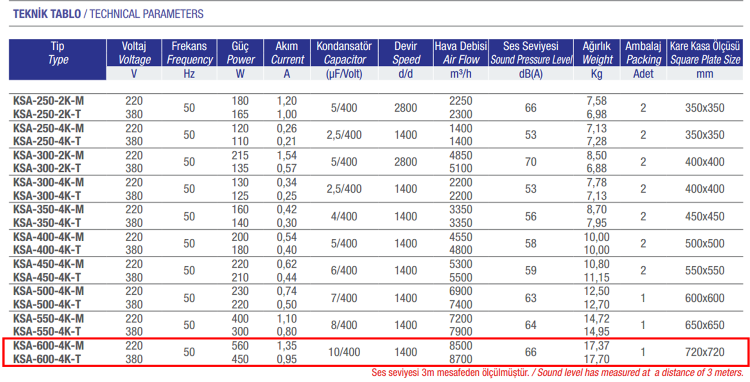
Task: Click the m³/h unit cell
Action: pos(461,74)
